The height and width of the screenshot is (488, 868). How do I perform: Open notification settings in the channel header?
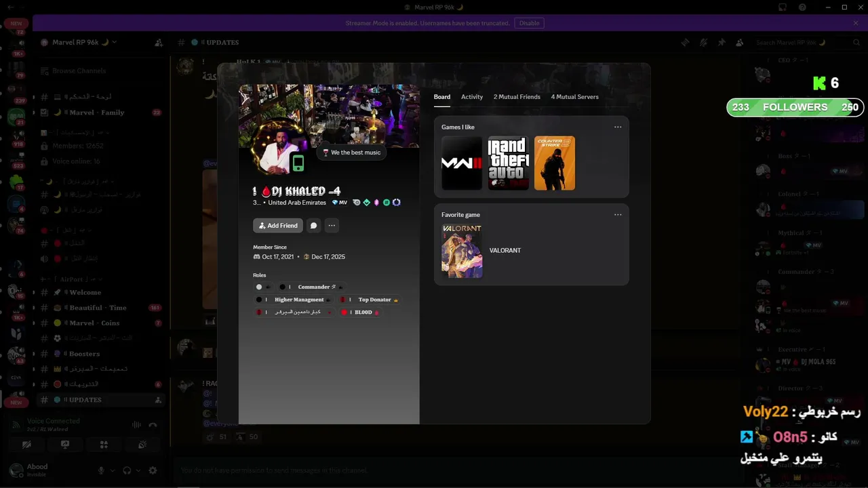pyautogui.click(x=703, y=43)
